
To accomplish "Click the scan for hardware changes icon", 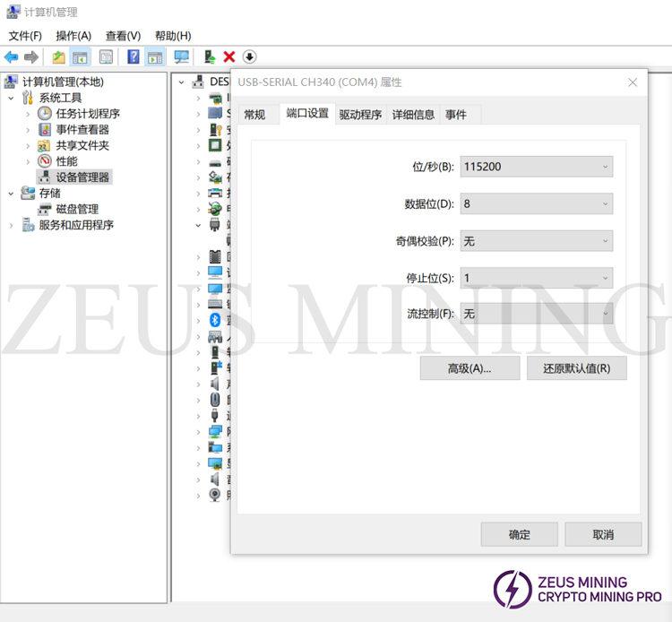I will (182, 57).
